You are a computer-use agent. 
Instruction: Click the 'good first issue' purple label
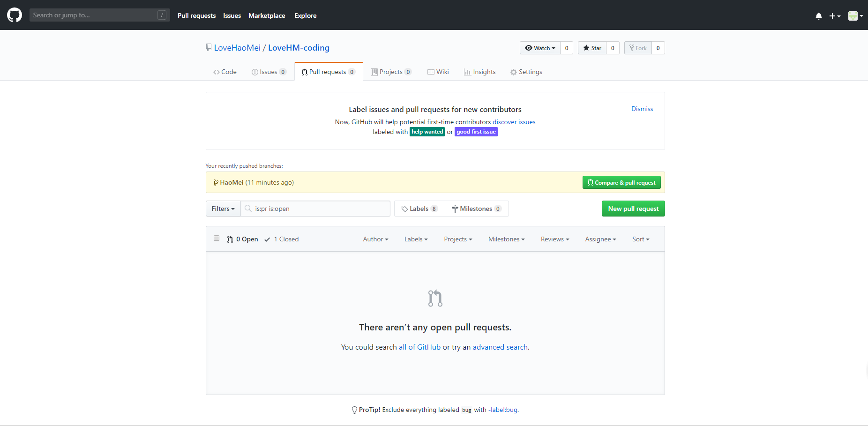tap(476, 132)
